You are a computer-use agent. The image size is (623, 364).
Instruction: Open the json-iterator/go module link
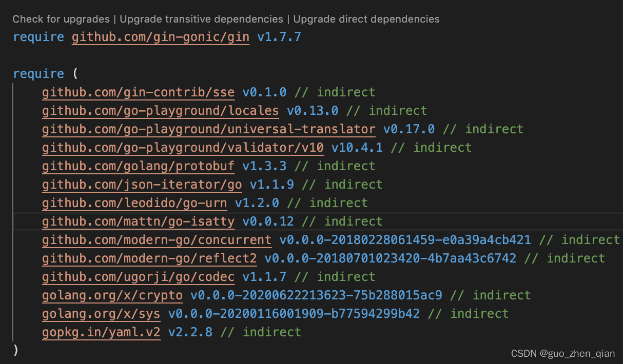click(142, 185)
